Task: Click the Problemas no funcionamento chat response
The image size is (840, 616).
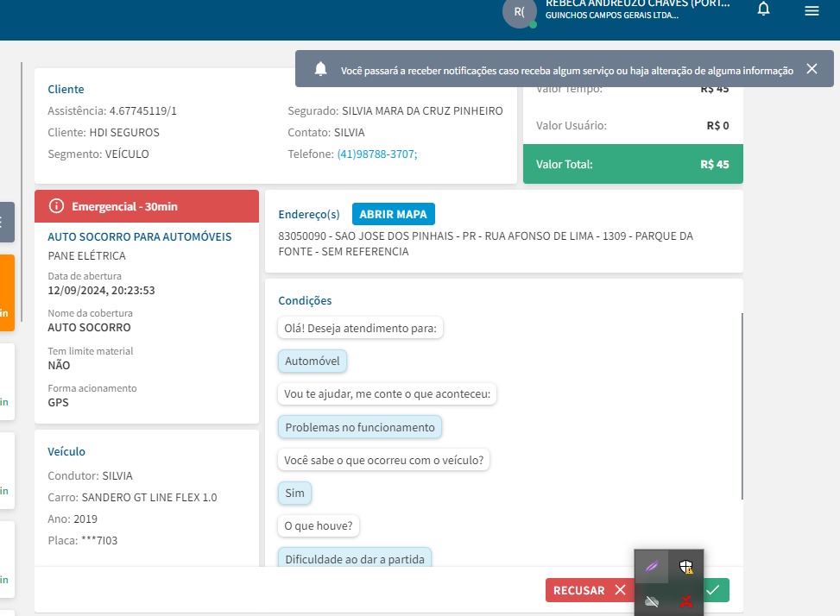Action: click(x=360, y=427)
